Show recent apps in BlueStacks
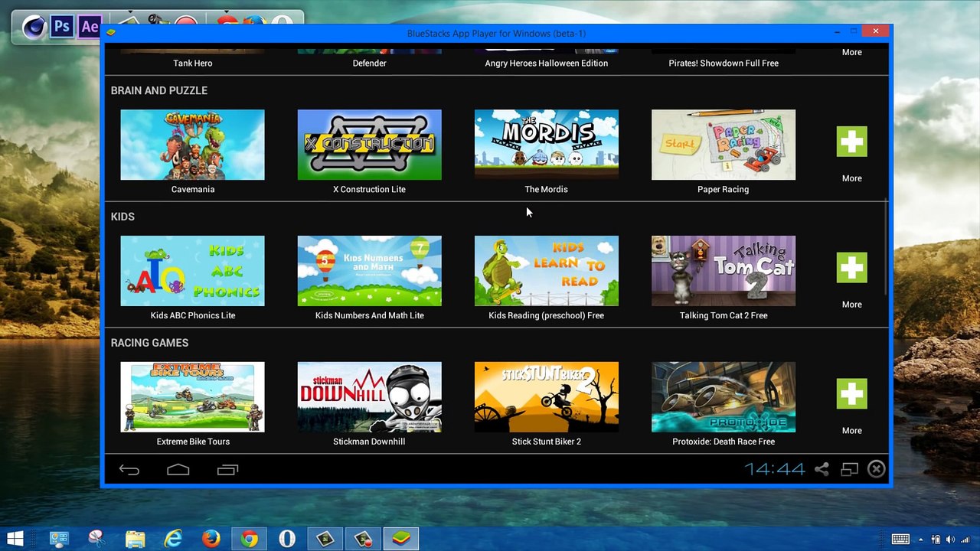Viewport: 980px width, 551px height. coord(227,470)
